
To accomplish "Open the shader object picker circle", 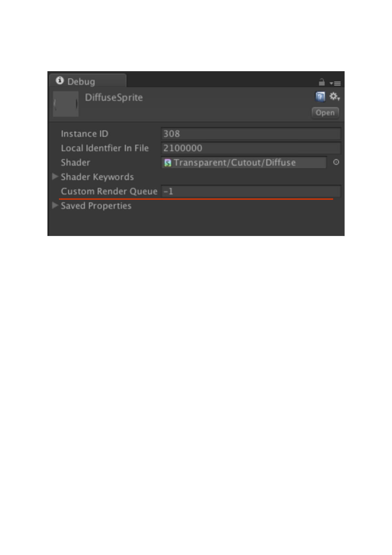I will pos(336,162).
